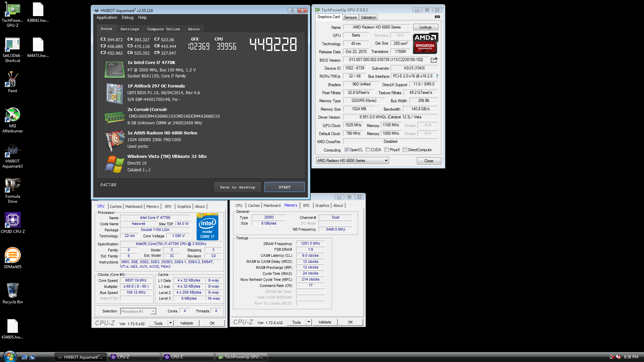This screenshot has height=362, width=644.
Task: Click the GPU-Z screenshot camera icon
Action: click(x=437, y=17)
